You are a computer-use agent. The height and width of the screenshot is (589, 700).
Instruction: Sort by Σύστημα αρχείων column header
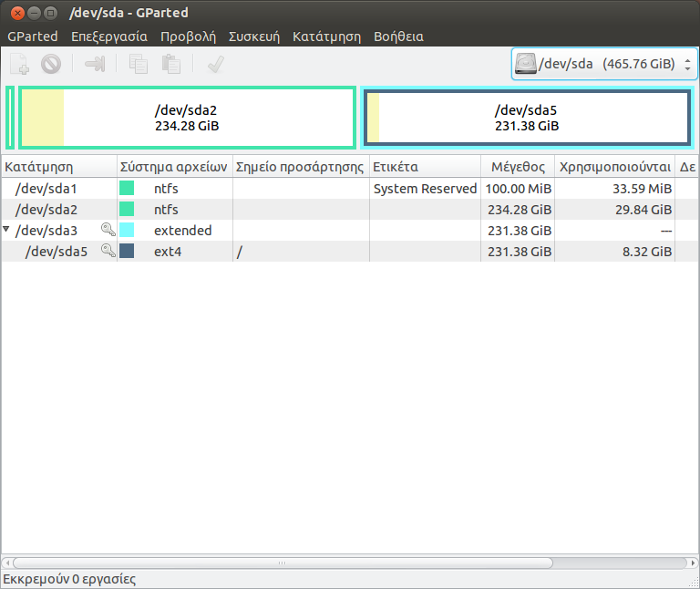175,167
